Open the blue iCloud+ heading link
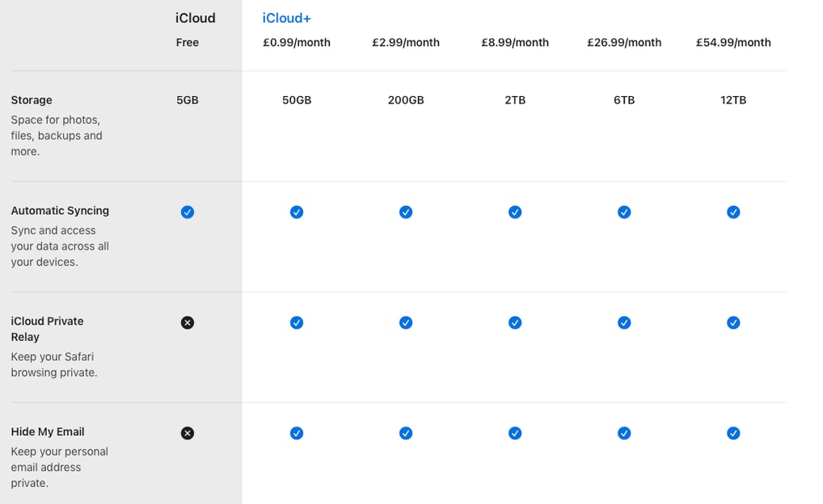Screen dimensions: 823x504 (x=286, y=19)
